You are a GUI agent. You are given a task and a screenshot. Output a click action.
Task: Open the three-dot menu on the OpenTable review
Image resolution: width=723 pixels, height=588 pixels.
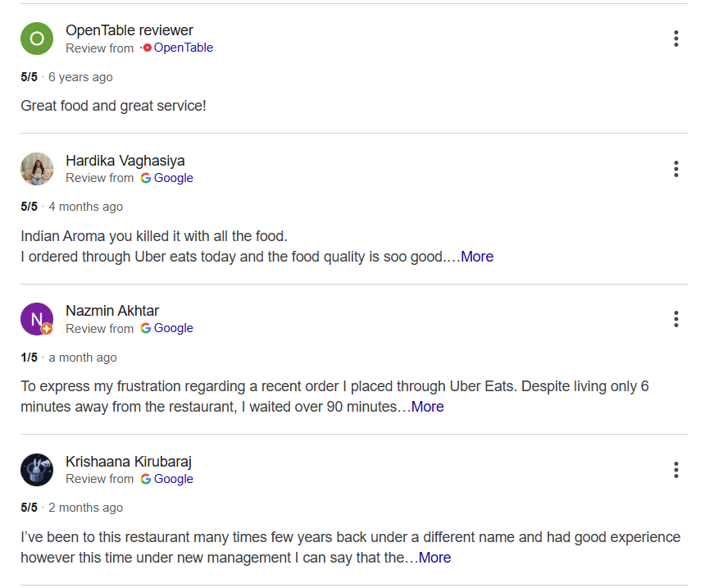coord(676,38)
